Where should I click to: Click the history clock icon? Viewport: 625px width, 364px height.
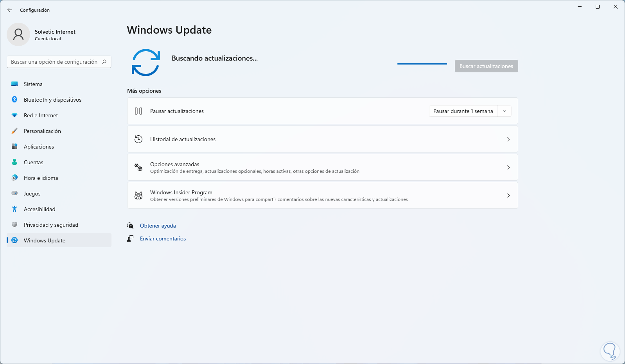point(138,139)
